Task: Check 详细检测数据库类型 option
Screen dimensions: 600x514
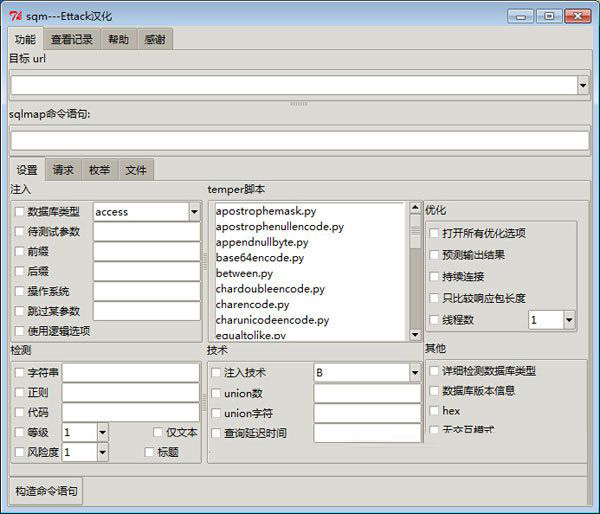Action: pos(434,370)
